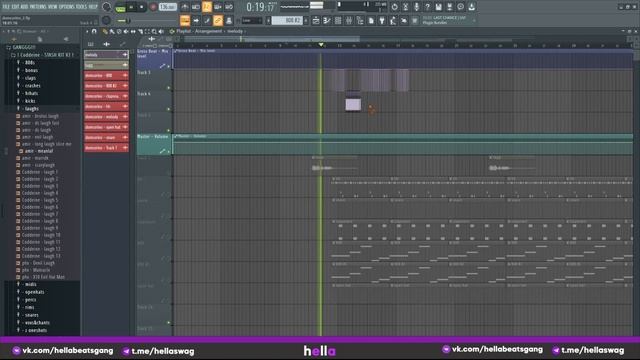
Task: Select the playlist slice tool
Action: (140, 31)
